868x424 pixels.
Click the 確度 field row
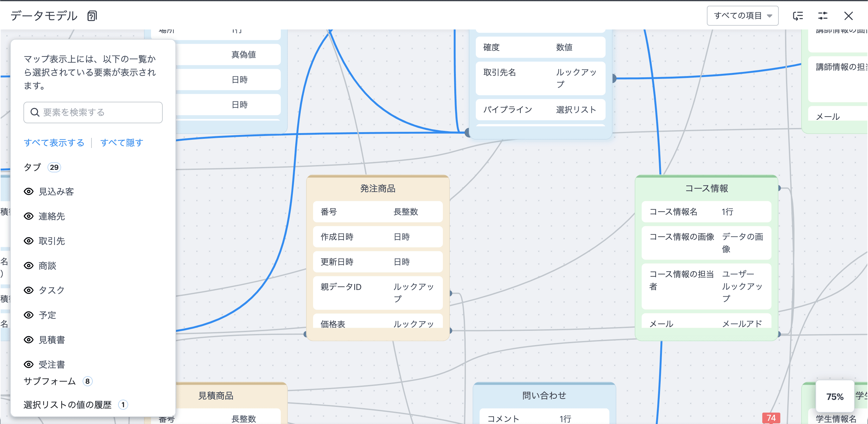[x=540, y=47]
